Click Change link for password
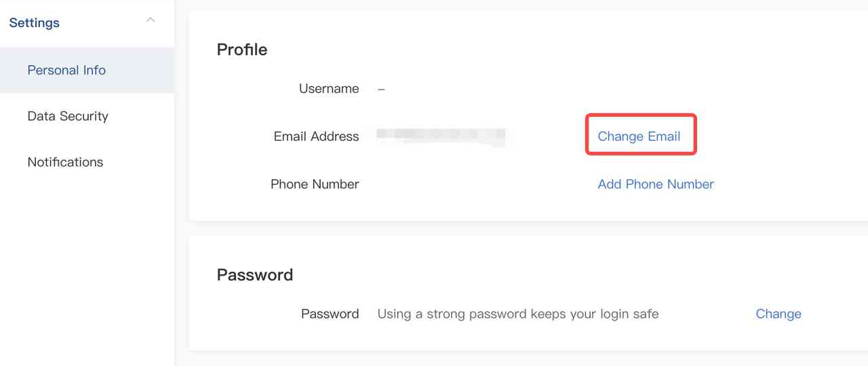 (x=778, y=314)
